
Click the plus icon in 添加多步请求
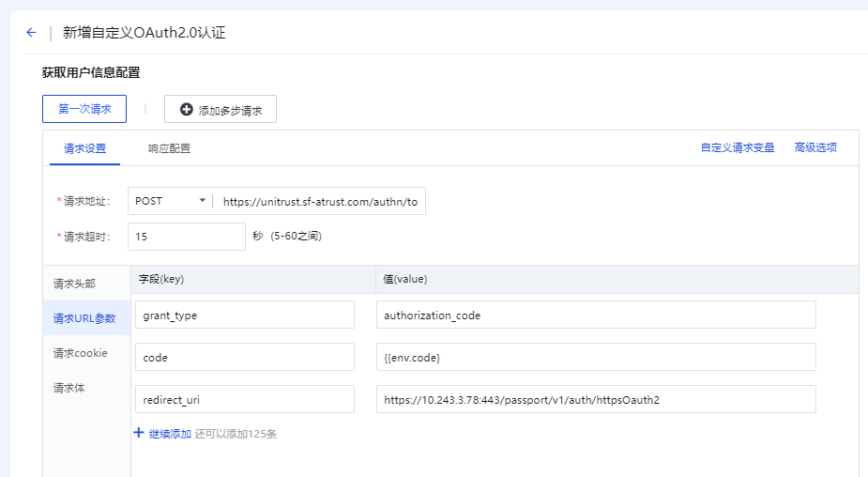tap(186, 110)
